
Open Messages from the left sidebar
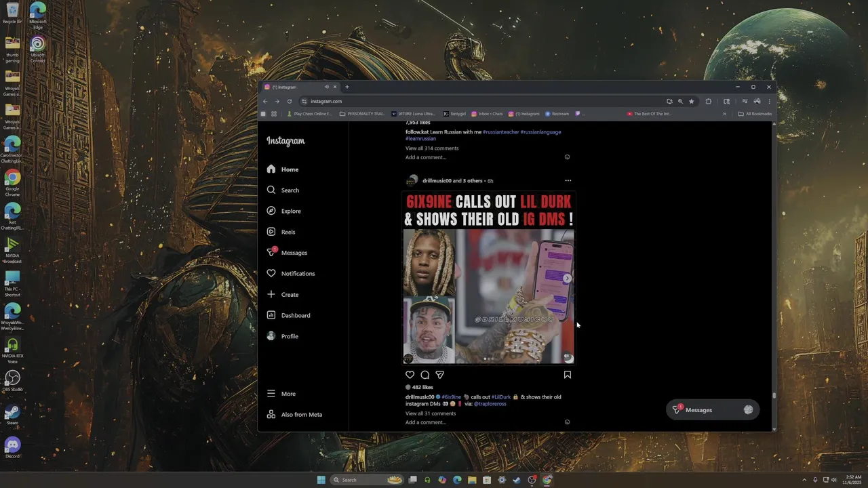(287, 253)
